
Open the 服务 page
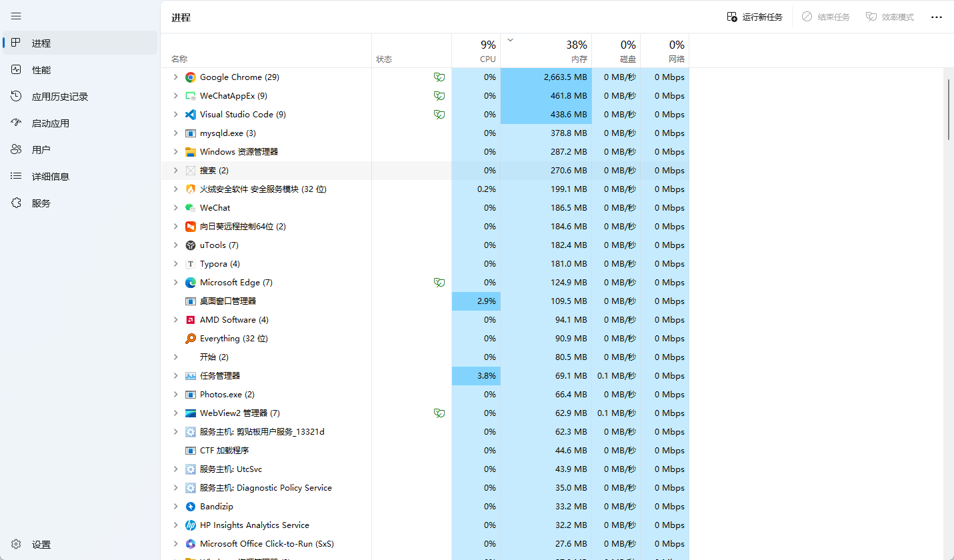(80, 203)
